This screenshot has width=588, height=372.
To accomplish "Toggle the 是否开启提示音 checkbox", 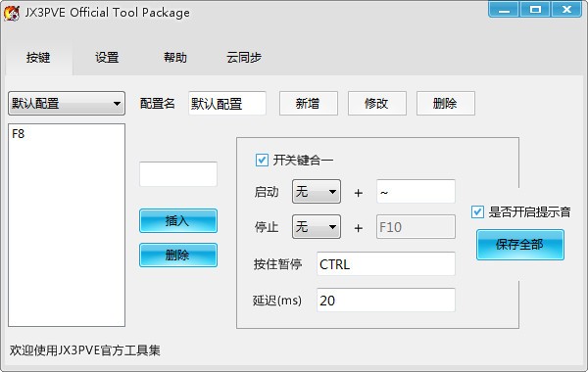I will [x=477, y=212].
